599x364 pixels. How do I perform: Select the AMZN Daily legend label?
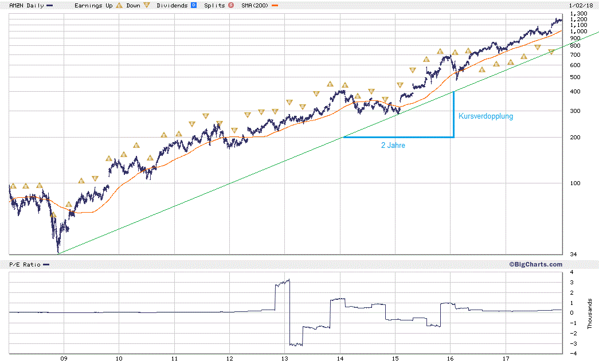point(26,5)
